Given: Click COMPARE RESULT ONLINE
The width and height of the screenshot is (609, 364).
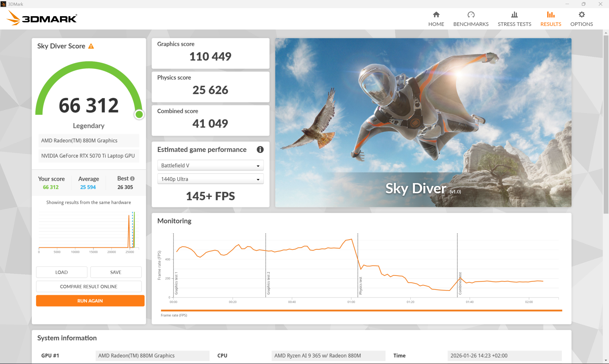Looking at the screenshot, I should tap(89, 286).
